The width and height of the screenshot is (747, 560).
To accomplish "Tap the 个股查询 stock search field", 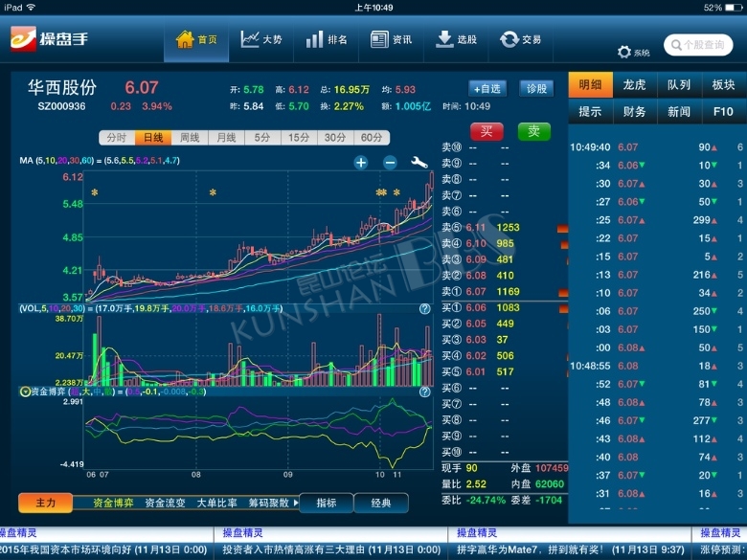I will click(x=698, y=45).
